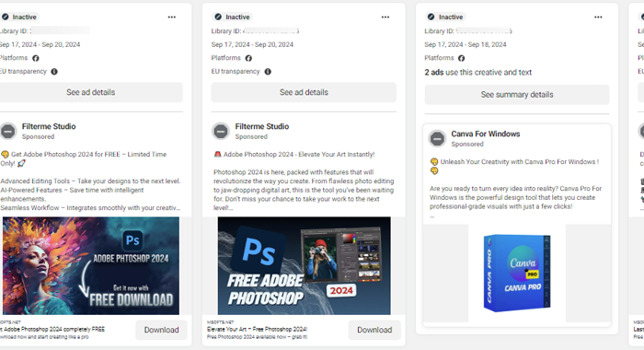Click Facebook platform icon on Canva ad
Viewport: 644px width, 350px height.
[461, 58]
